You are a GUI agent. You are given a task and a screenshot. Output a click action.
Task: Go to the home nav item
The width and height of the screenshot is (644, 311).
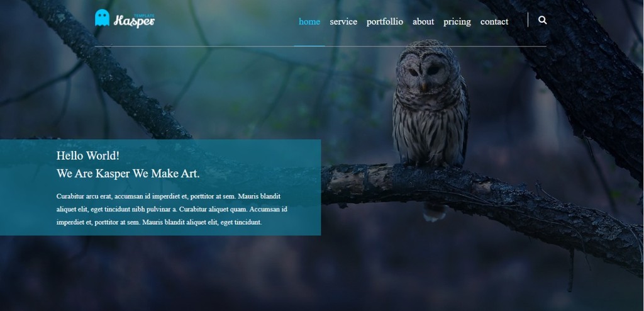(x=309, y=21)
